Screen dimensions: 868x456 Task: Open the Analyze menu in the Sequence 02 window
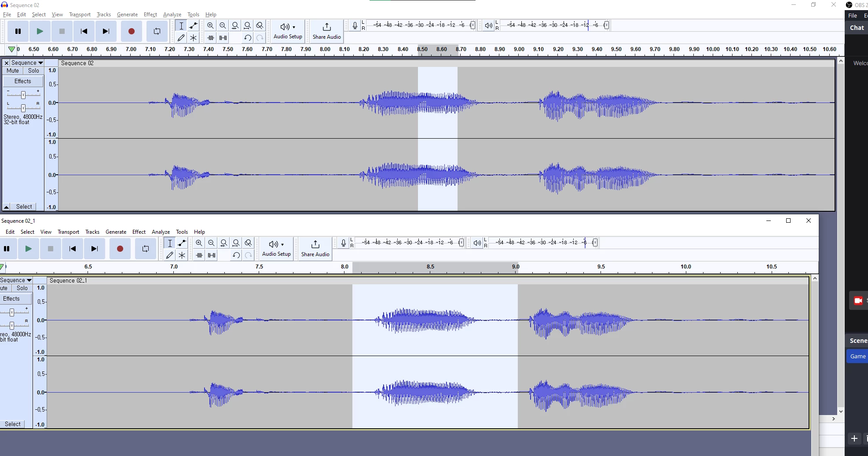pyautogui.click(x=172, y=15)
